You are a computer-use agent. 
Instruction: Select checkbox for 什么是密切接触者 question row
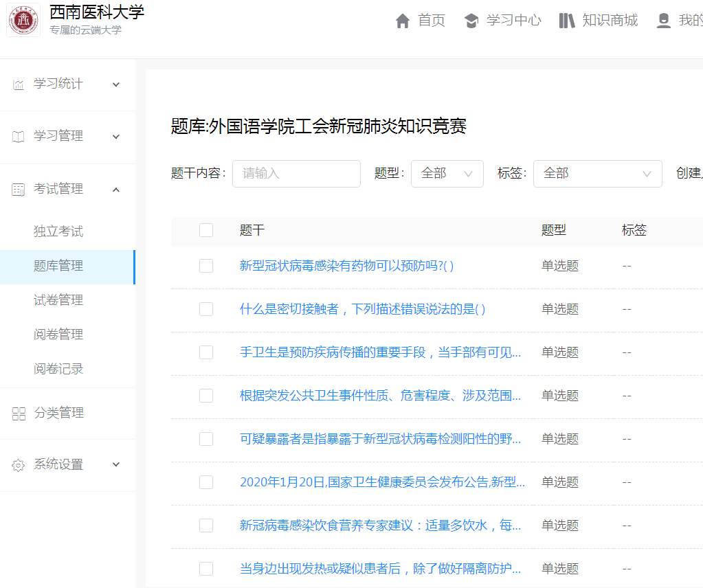tap(206, 309)
